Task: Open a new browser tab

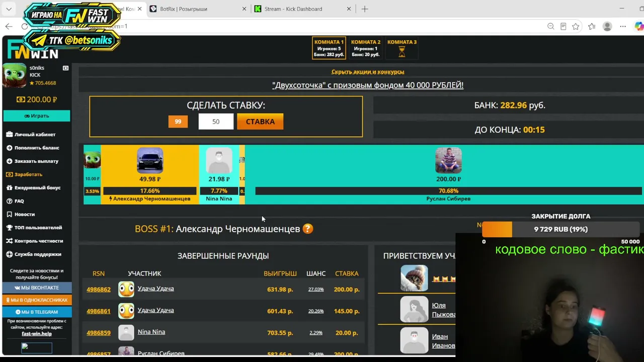Action: click(365, 9)
